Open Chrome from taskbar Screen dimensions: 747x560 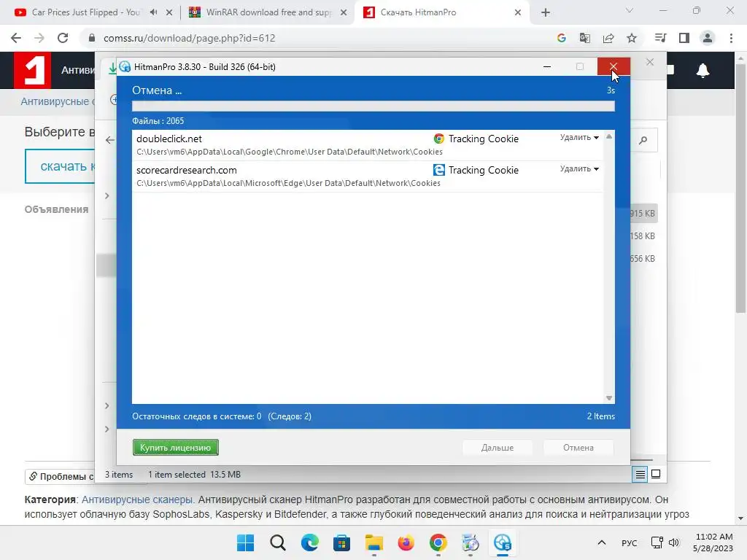pos(438,542)
